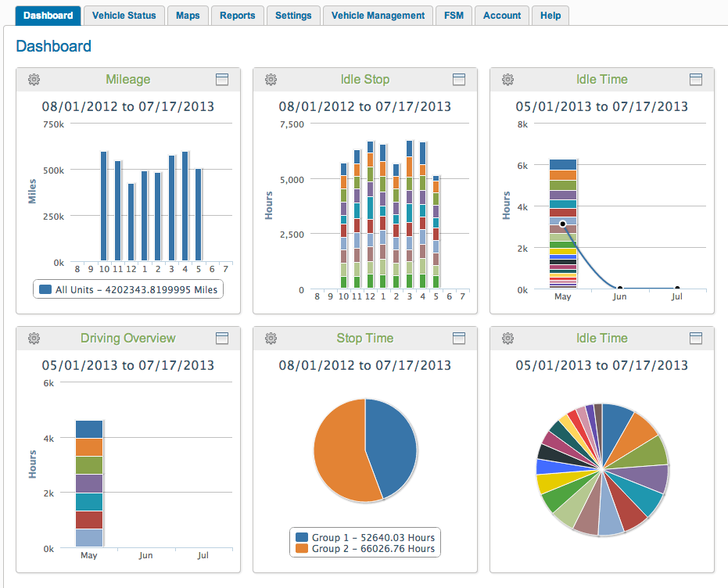The image size is (728, 588).
Task: Go to the Reports tab
Action: (237, 16)
